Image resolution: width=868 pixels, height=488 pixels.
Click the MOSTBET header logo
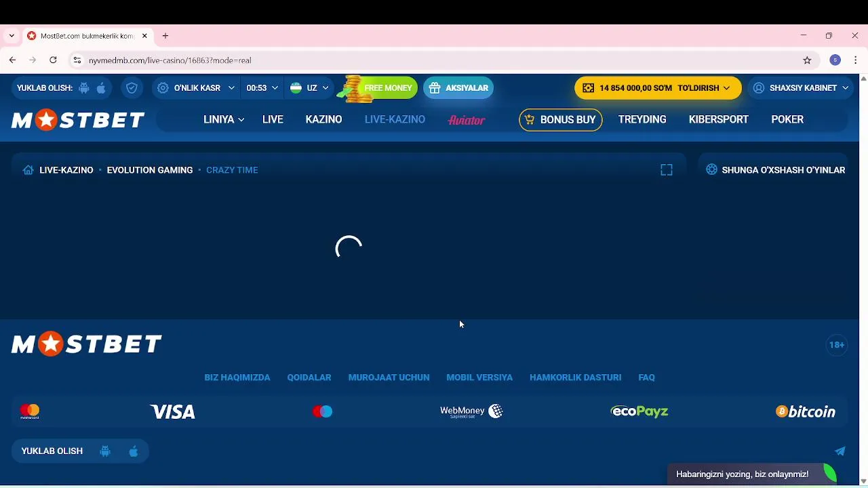(78, 120)
